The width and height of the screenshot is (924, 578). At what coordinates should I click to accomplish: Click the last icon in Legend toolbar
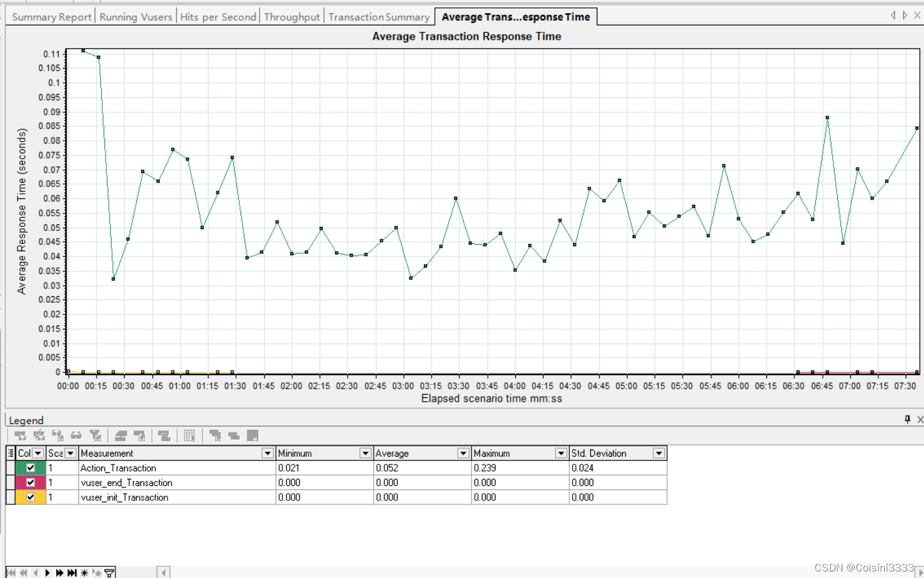point(253,436)
